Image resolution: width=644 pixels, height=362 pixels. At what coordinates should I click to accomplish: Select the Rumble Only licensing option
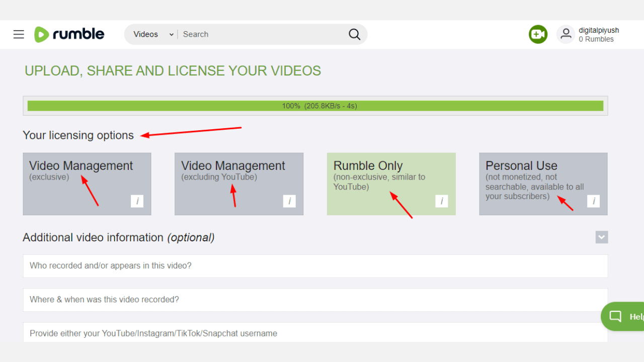pyautogui.click(x=391, y=184)
